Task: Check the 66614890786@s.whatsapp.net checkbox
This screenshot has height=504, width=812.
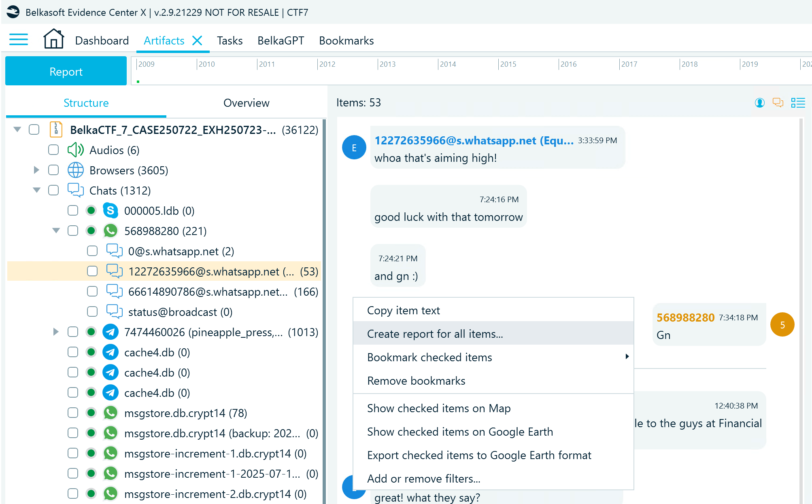Action: point(92,291)
